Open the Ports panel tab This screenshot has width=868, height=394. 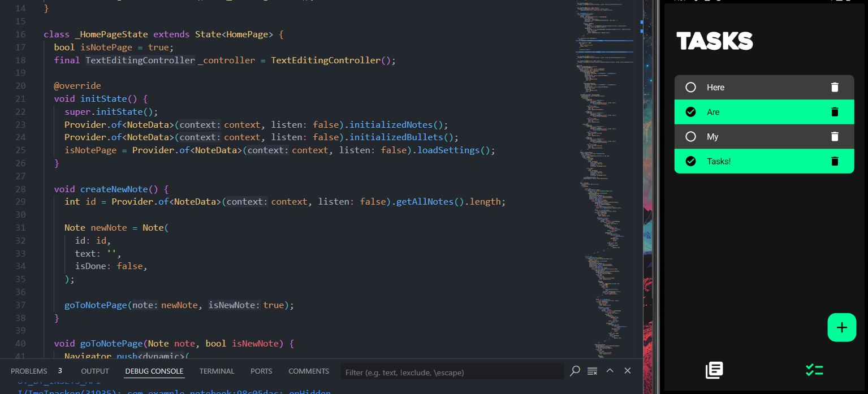[x=261, y=371]
